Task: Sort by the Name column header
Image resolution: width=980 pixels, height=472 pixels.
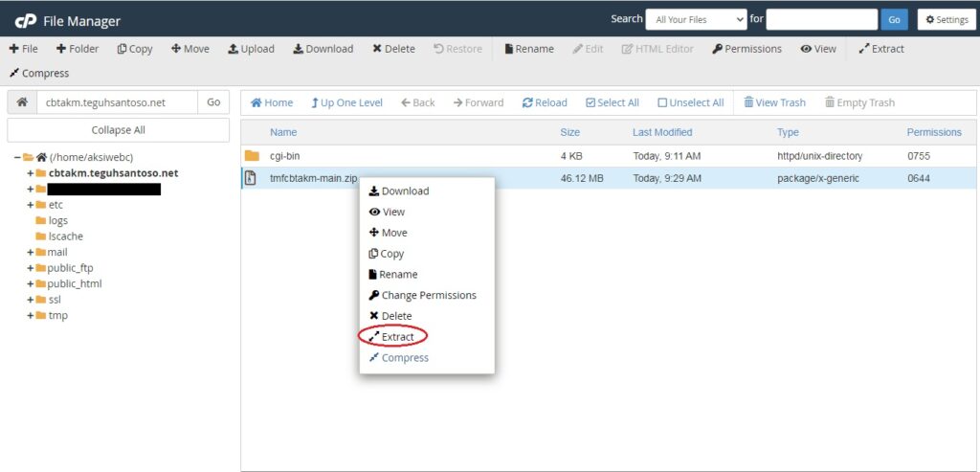Action: pyautogui.click(x=283, y=132)
